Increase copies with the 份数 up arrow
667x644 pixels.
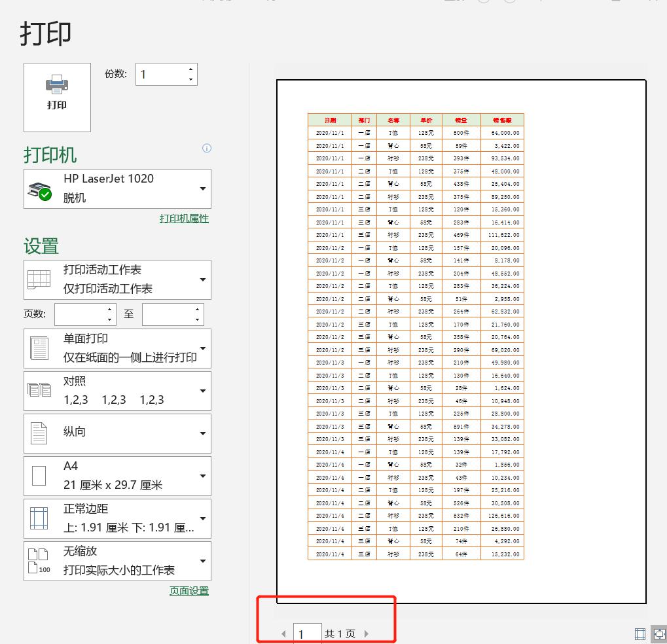pyautogui.click(x=190, y=69)
